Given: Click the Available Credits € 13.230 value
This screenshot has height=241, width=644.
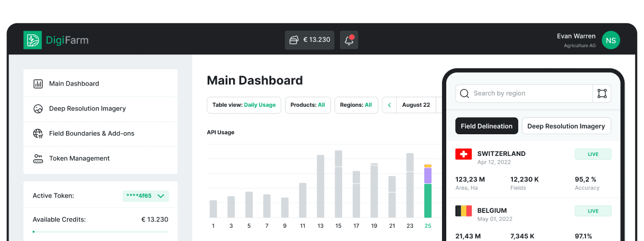Looking at the screenshot, I should coord(155,219).
